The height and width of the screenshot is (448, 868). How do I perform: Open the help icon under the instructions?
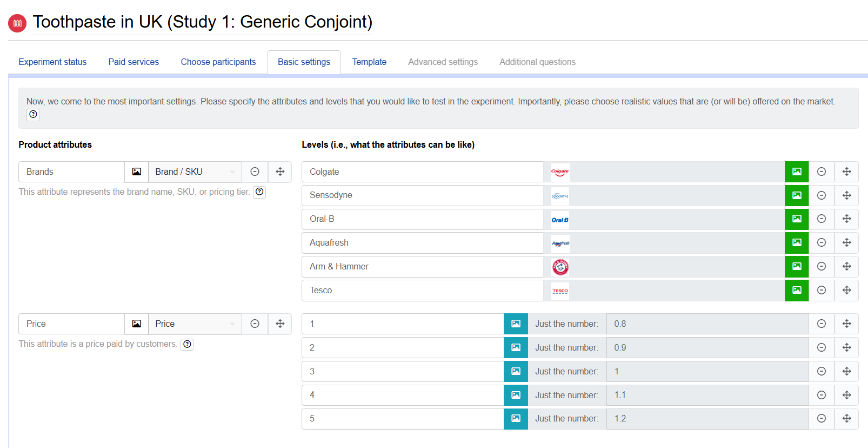(x=33, y=115)
